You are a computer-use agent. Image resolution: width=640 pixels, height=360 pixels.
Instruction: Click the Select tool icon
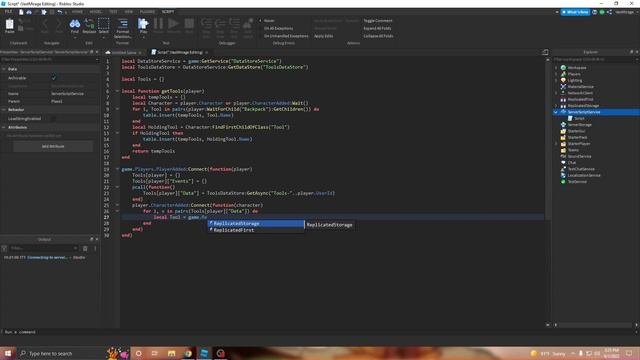pyautogui.click(x=104, y=25)
